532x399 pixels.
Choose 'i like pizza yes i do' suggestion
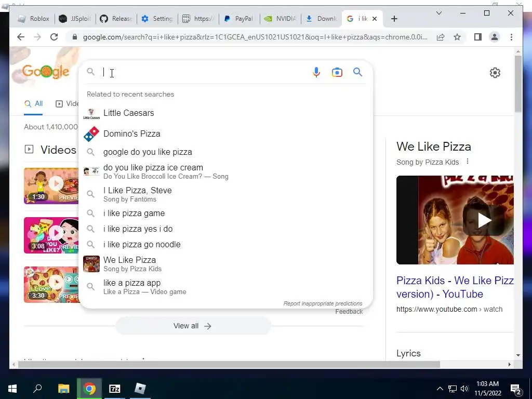tap(225, 229)
